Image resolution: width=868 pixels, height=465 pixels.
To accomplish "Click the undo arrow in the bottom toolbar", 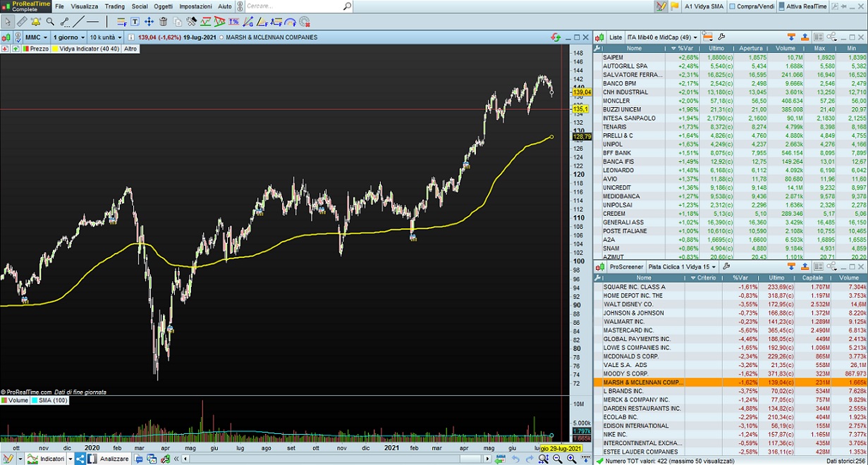I will tap(516, 459).
